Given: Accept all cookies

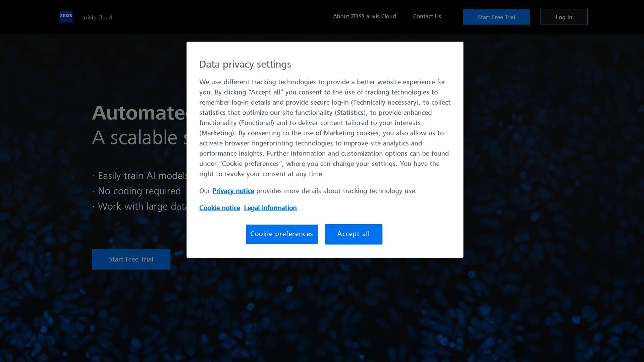Looking at the screenshot, I should point(354,234).
